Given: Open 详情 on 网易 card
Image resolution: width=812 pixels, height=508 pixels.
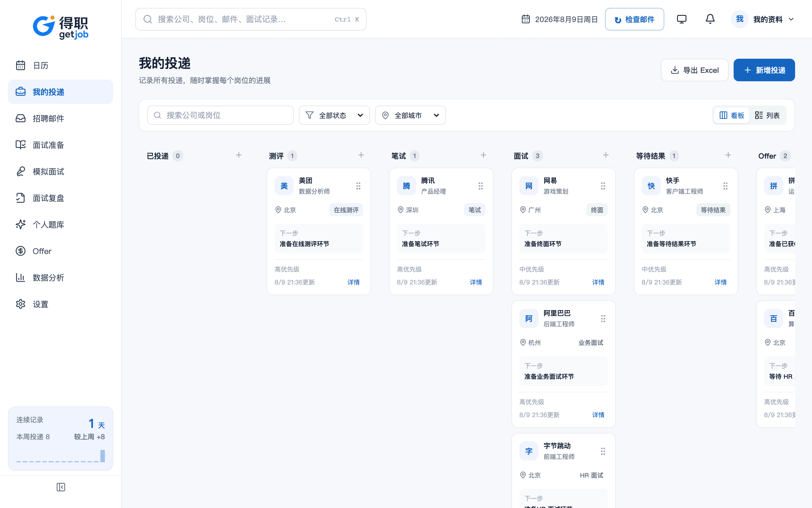Looking at the screenshot, I should tap(598, 282).
